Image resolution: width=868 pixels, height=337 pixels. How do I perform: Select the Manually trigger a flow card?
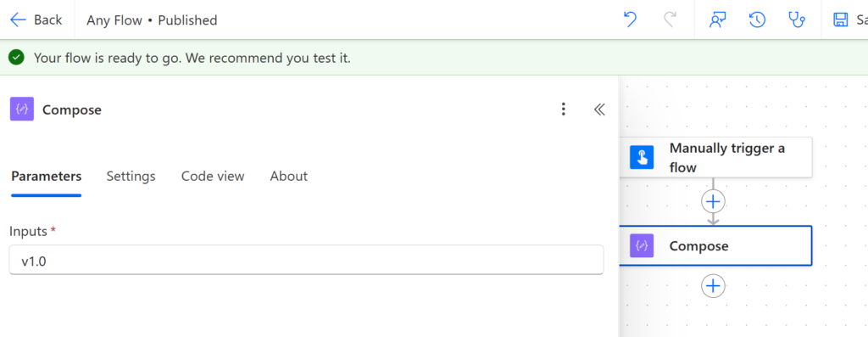pos(715,157)
